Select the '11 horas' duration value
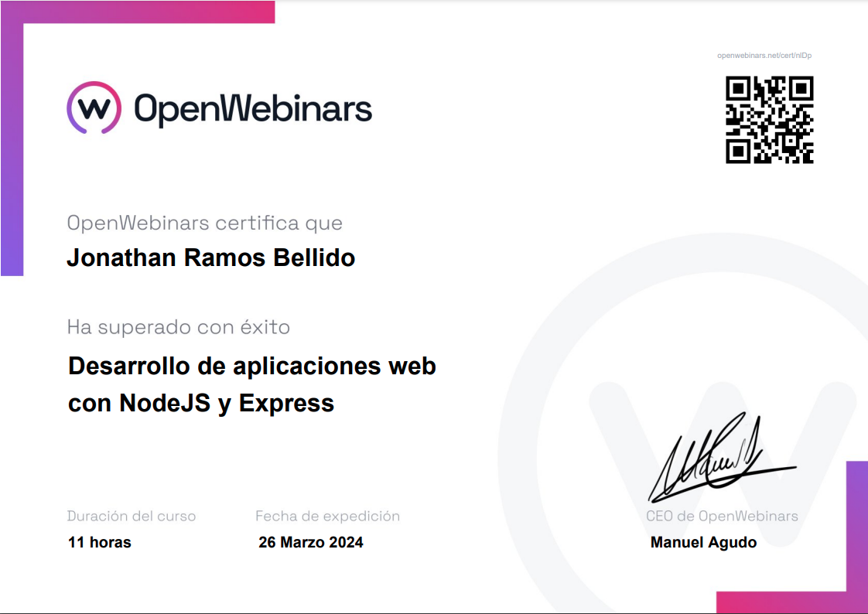The height and width of the screenshot is (614, 868). pos(100,542)
